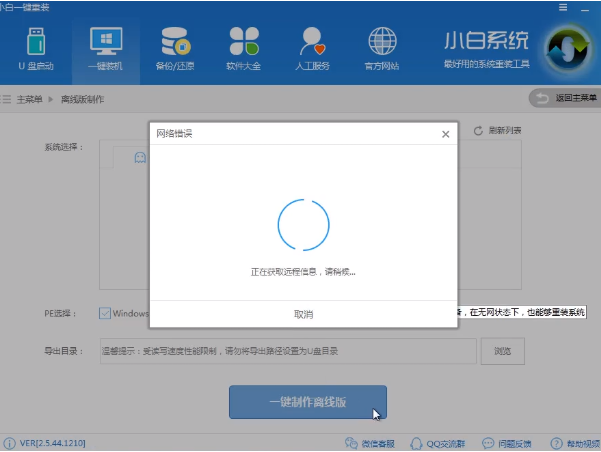The height and width of the screenshot is (452, 601).
Task: Click the 导出目录 export path field
Action: click(286, 351)
